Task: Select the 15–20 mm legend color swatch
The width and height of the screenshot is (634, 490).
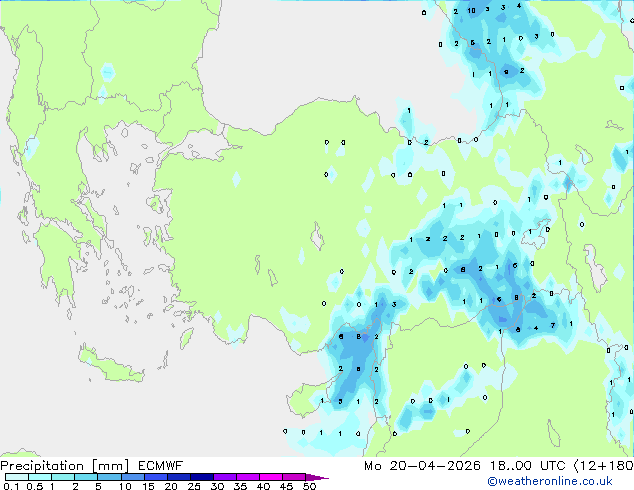Action: click(x=155, y=477)
